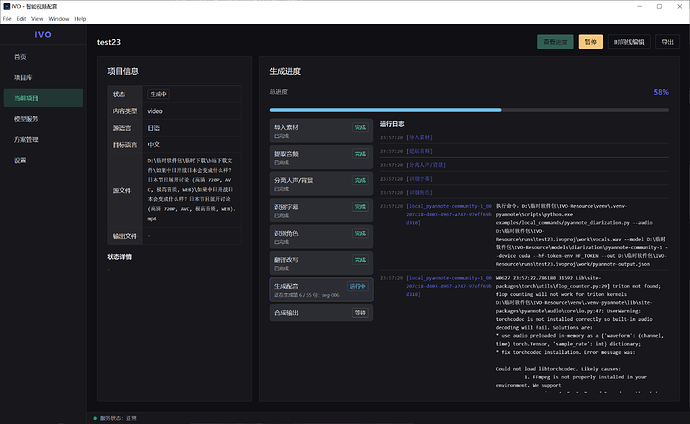The height and width of the screenshot is (424, 690).
Task: Click the 运行日志 heading
Action: tap(392, 124)
